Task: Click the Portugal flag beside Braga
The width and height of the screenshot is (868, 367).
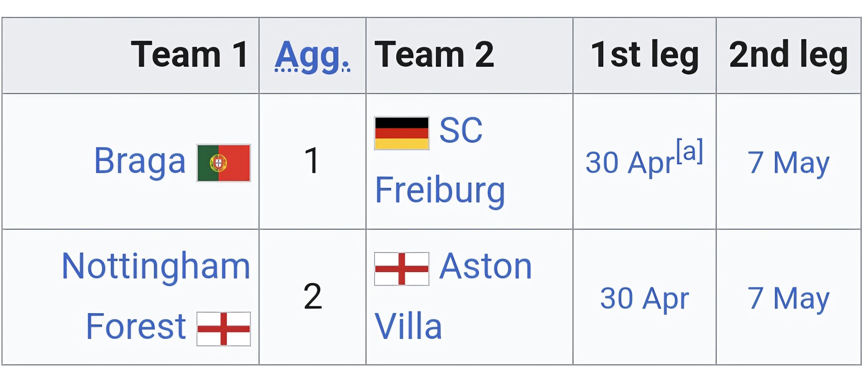Action: click(223, 163)
